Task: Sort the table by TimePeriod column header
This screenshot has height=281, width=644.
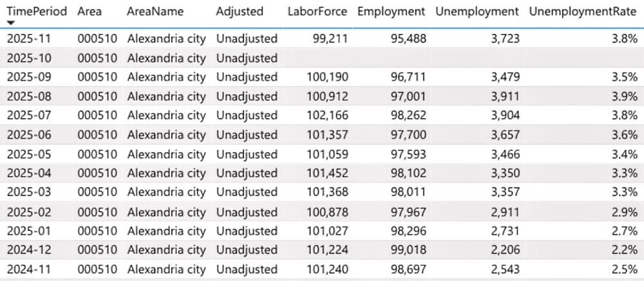Action: click(37, 11)
